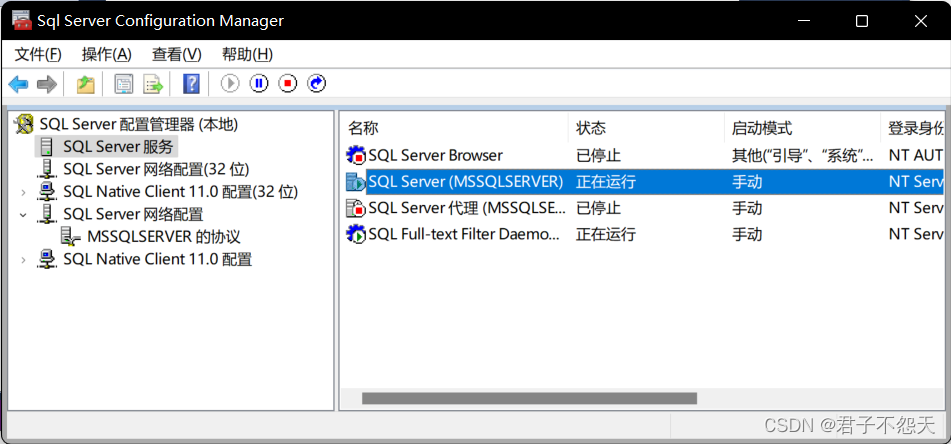Click 手动 start mode of SQL Full-text Filter Daemon
This screenshot has width=951, height=444.
tap(747, 234)
